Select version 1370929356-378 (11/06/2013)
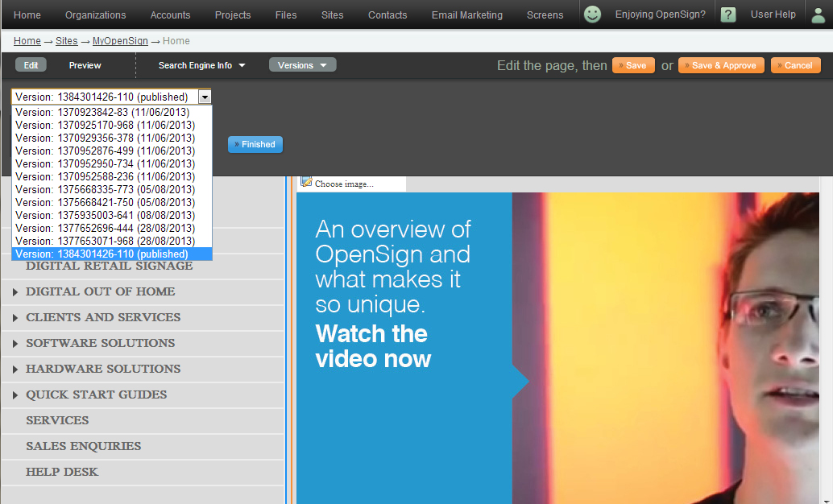 pyautogui.click(x=111, y=138)
